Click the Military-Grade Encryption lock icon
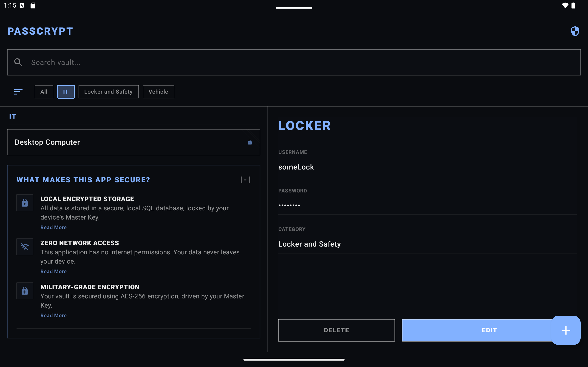This screenshot has height=367, width=588. click(25, 291)
